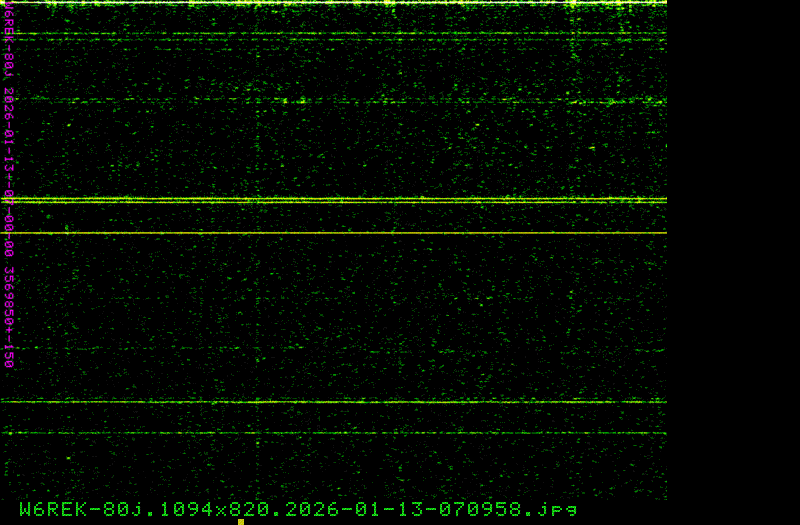Click the W6REK callsign in bottom filename
Screen dimensions: 800x525
coord(51,509)
